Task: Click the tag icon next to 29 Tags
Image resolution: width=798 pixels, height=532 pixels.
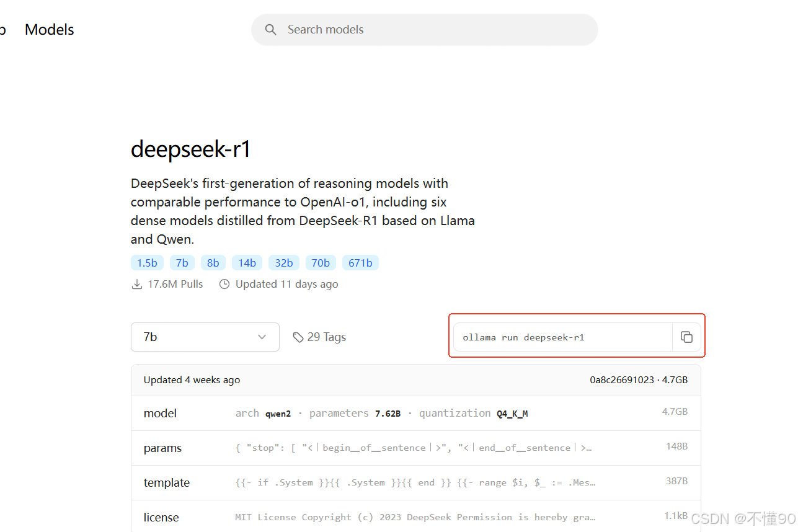Action: [298, 337]
